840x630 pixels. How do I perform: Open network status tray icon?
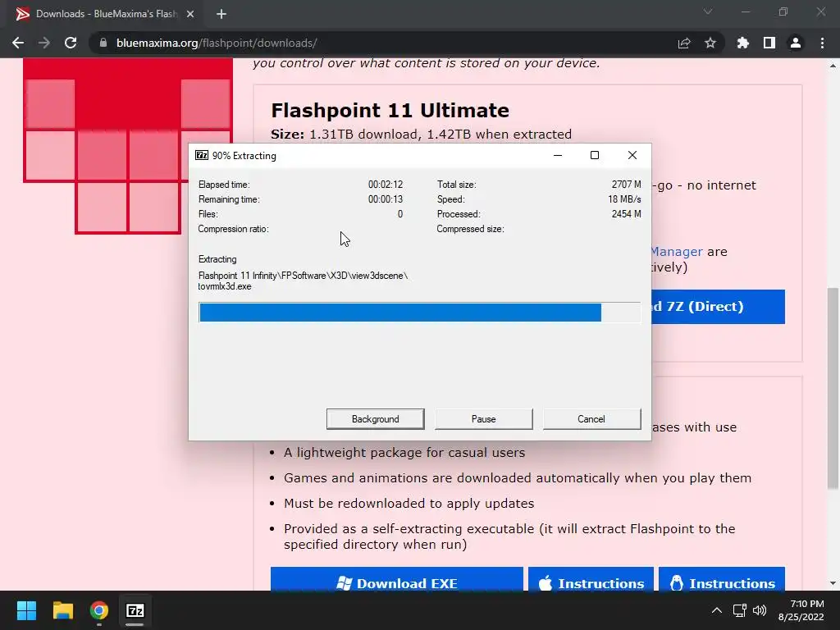tap(740, 610)
